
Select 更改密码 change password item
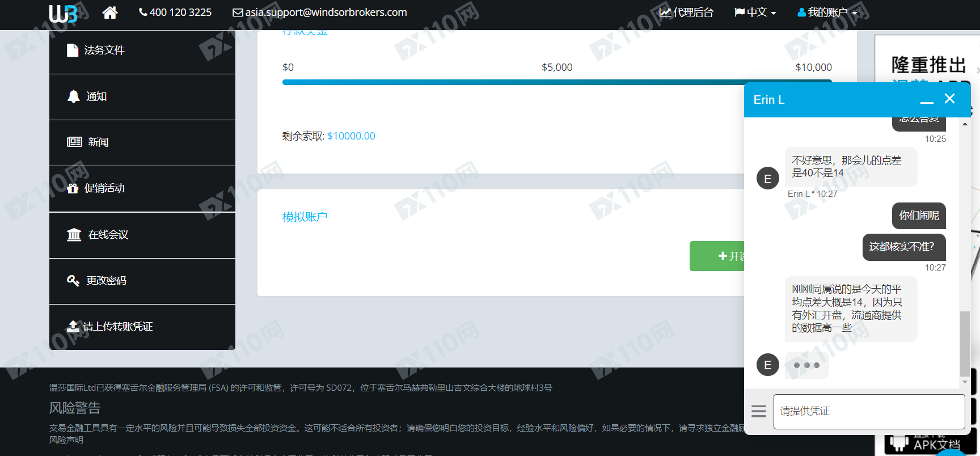tap(142, 281)
